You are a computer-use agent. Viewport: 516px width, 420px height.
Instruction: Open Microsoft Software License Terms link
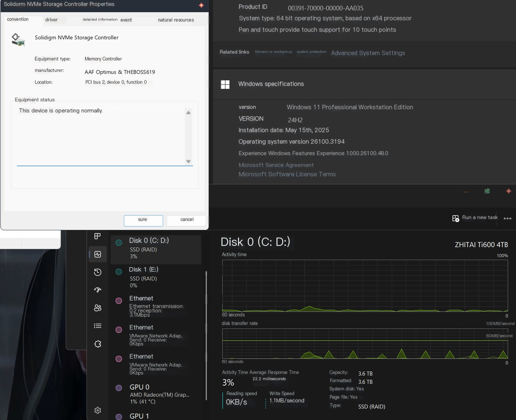(287, 174)
